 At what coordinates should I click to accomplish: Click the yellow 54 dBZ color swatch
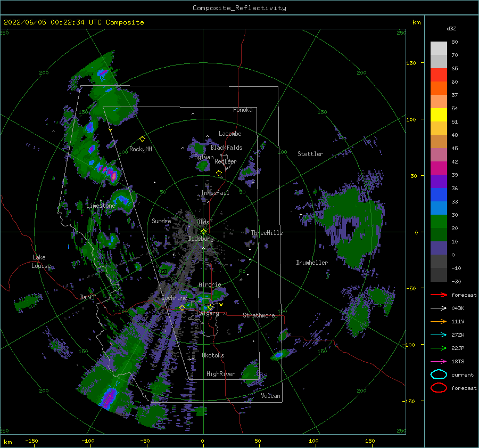[x=439, y=115]
